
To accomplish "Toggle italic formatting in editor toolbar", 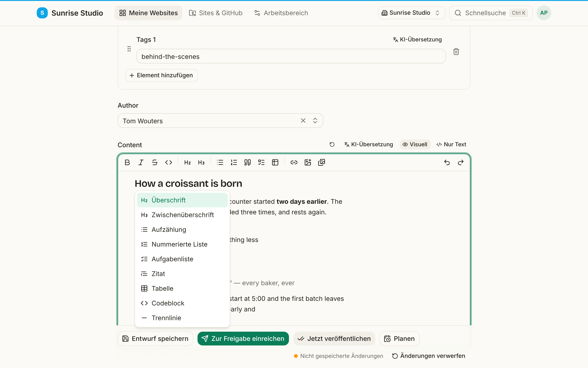I will click(x=141, y=162).
